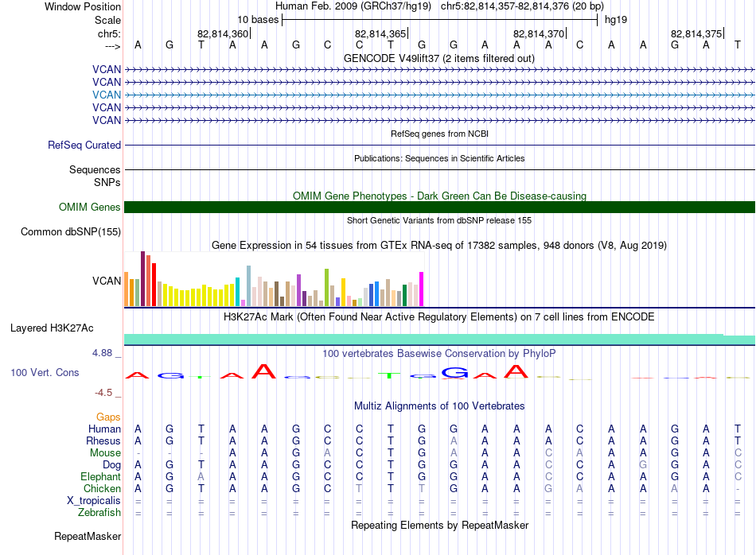
Task: Click the Short Genetic Variants from dbSNP title
Action: [x=439, y=220]
